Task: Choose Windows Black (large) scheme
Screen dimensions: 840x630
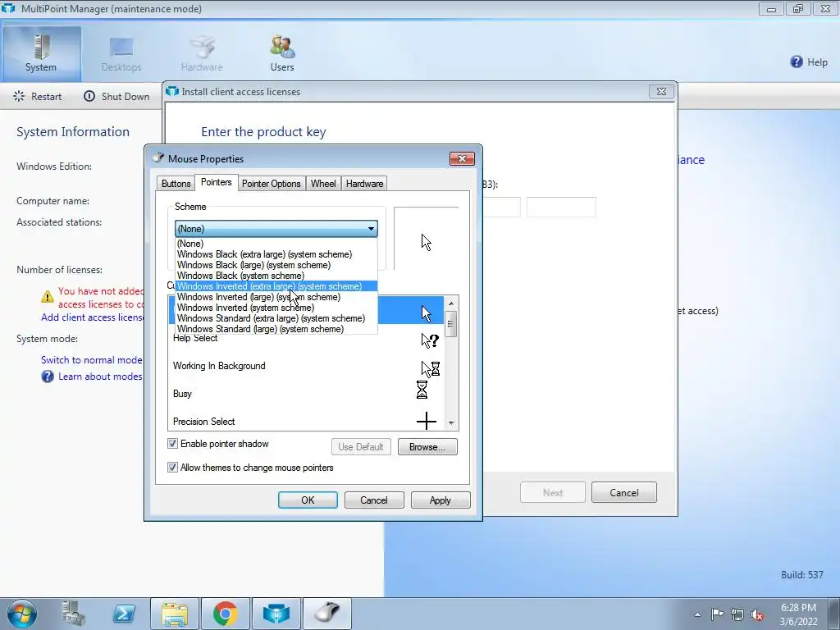Action: 276,265
